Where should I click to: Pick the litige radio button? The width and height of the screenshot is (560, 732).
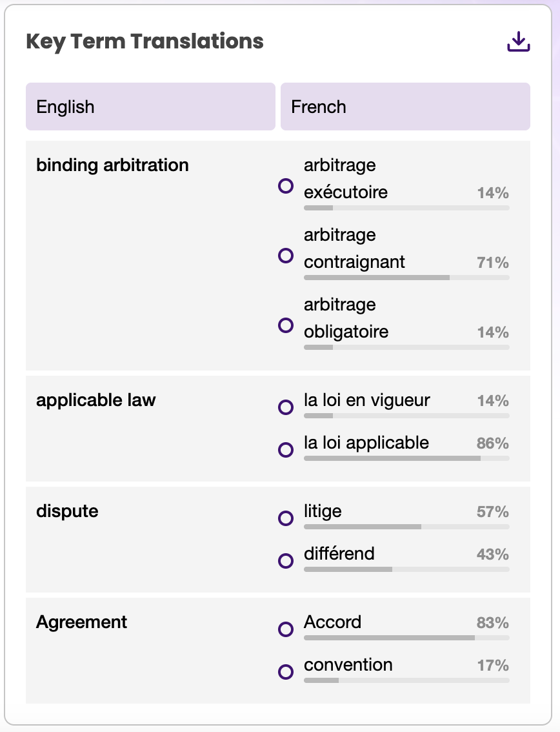pyautogui.click(x=286, y=518)
